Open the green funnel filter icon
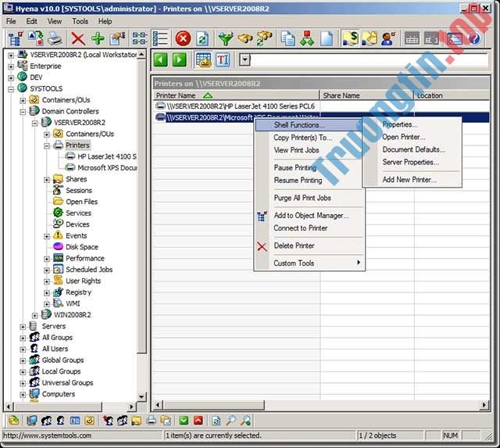The height and width of the screenshot is (448, 500). coord(226,39)
